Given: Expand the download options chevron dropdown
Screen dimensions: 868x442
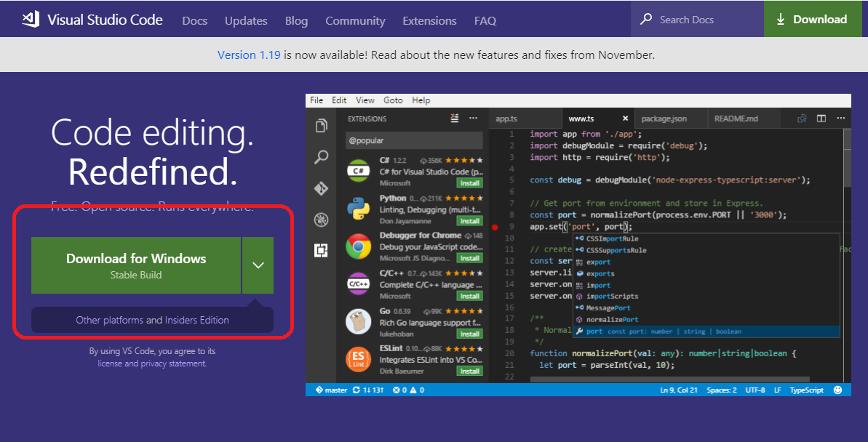Looking at the screenshot, I should coord(258,265).
